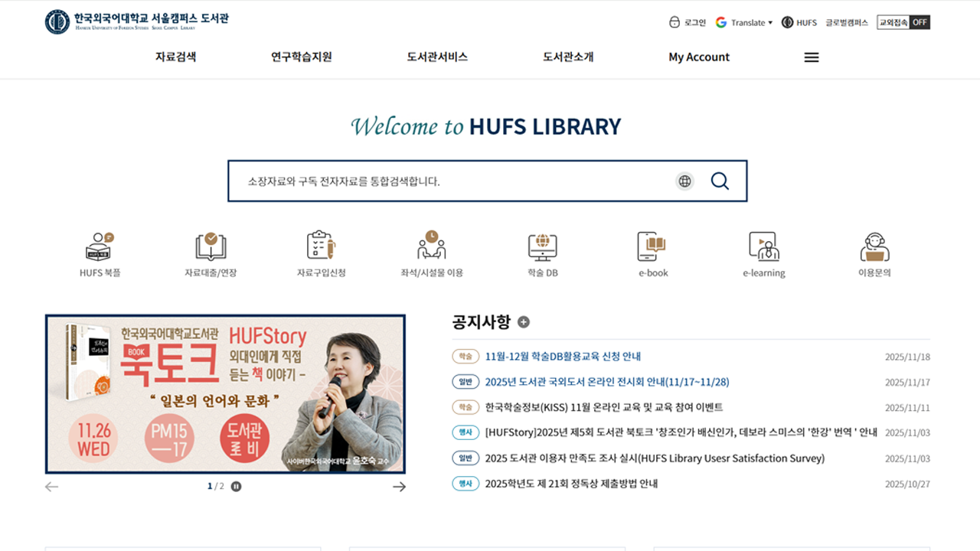Open the e-book icon
980x551 pixels.
653,246
